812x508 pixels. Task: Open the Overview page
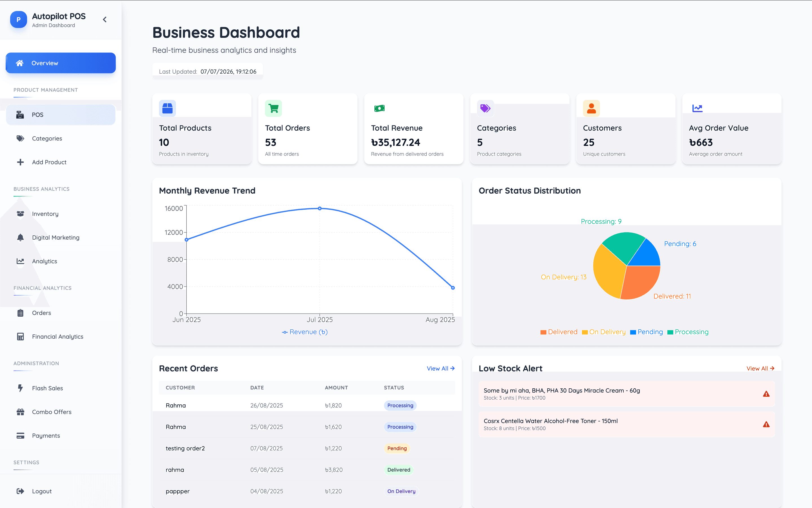[x=61, y=63]
